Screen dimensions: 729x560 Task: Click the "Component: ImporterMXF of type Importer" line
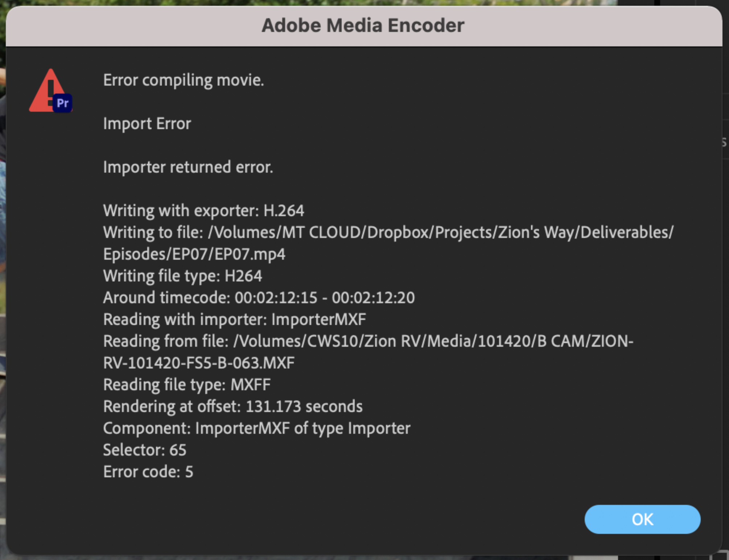tap(256, 428)
